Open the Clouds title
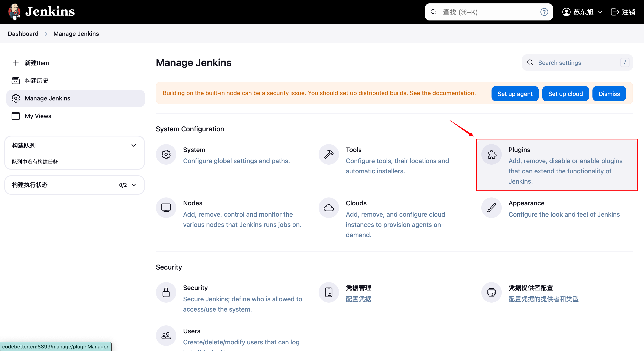This screenshot has height=351, width=644. (356, 203)
